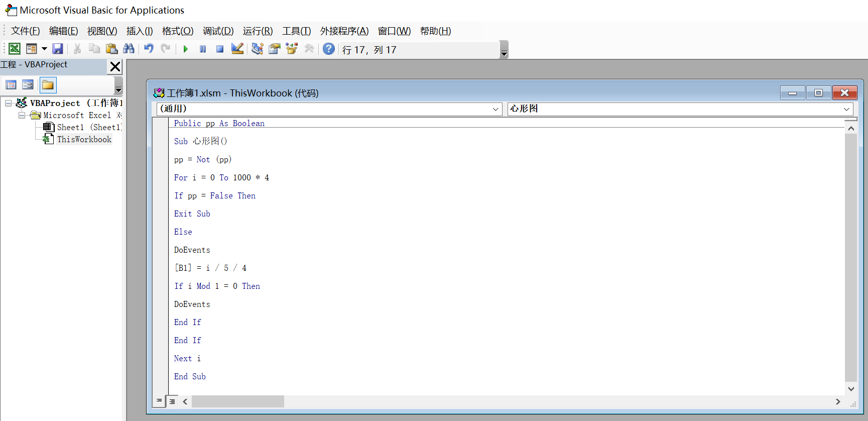
Task: Click the 'End Sub' code line
Action: (x=190, y=376)
